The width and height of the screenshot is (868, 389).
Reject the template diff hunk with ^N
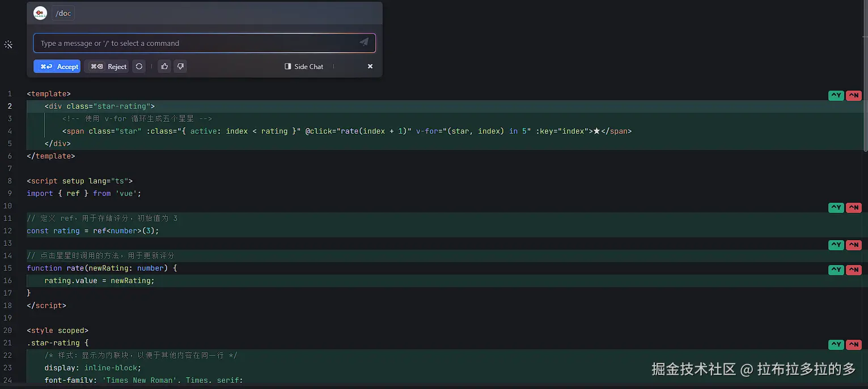tap(853, 96)
